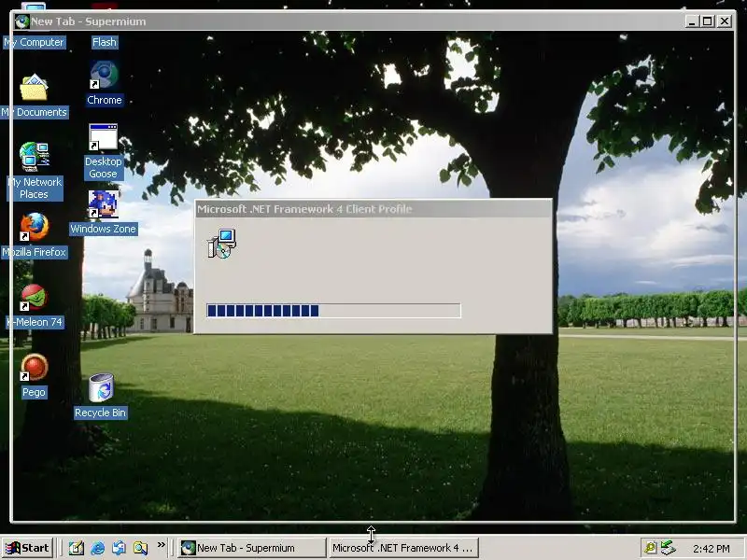Launch the folder search Quick Launch icon
Viewport: 747px width, 560px height.
(140, 548)
